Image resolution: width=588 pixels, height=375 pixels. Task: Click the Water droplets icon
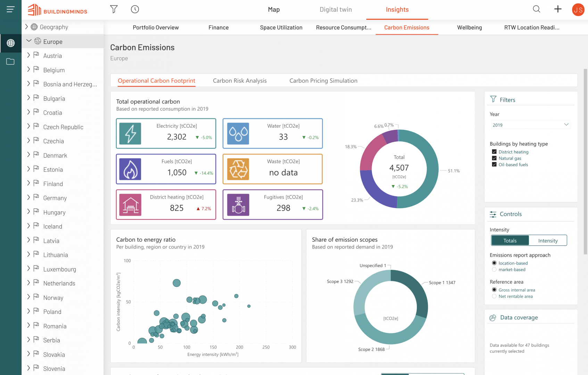tap(238, 134)
